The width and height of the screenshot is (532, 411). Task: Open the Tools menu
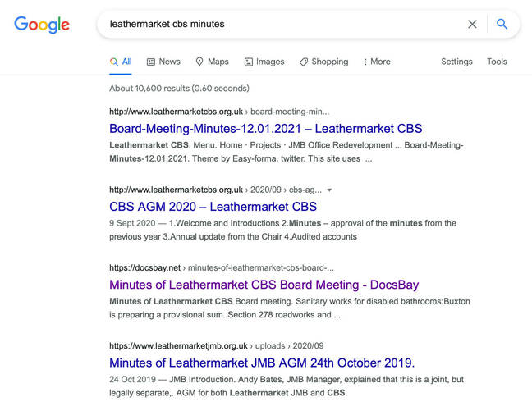tap(497, 62)
